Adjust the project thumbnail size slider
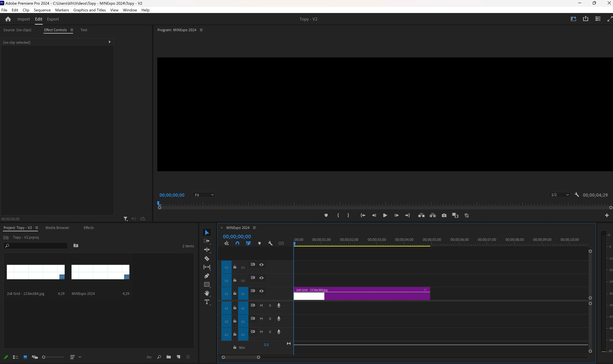Viewport: 613px width, 364px height. pyautogui.click(x=44, y=357)
